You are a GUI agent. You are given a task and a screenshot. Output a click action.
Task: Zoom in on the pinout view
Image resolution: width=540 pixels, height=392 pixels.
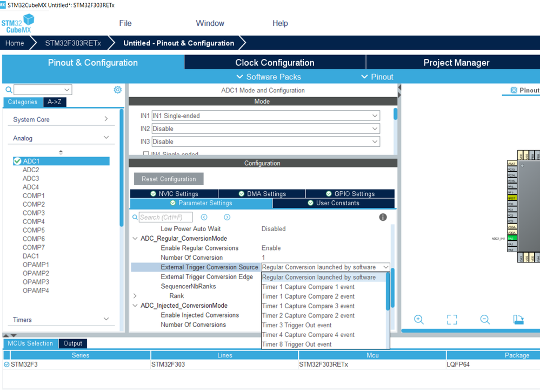pos(419,320)
